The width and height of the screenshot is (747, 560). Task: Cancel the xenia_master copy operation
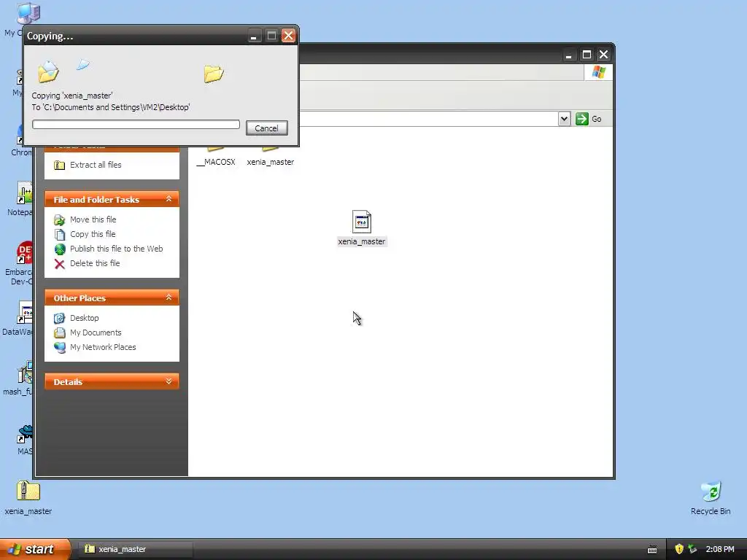pyautogui.click(x=267, y=128)
